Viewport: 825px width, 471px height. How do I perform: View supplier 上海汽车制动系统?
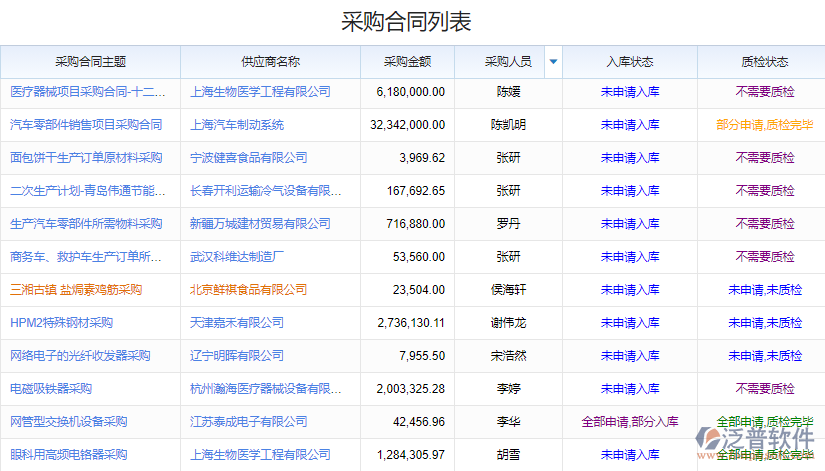[x=237, y=125]
